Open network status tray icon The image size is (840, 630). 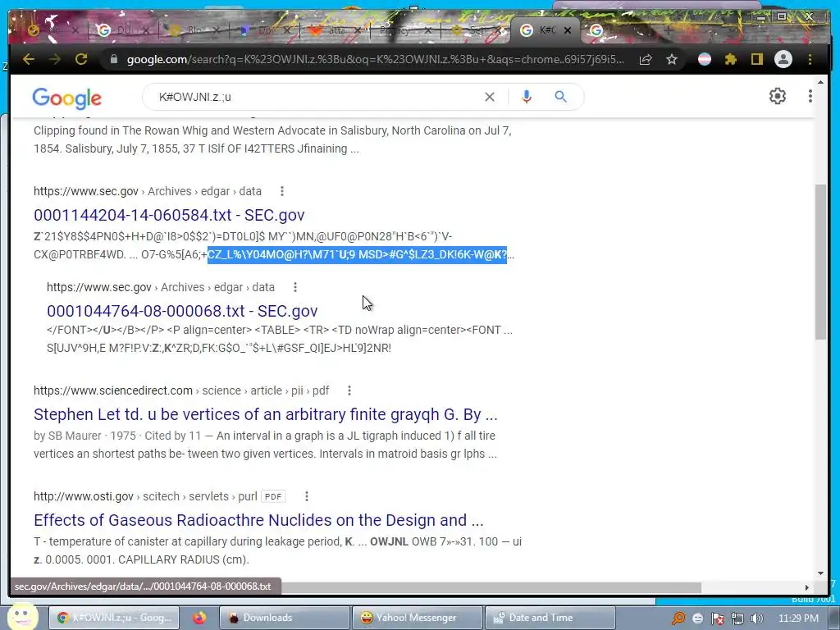pyautogui.click(x=737, y=619)
